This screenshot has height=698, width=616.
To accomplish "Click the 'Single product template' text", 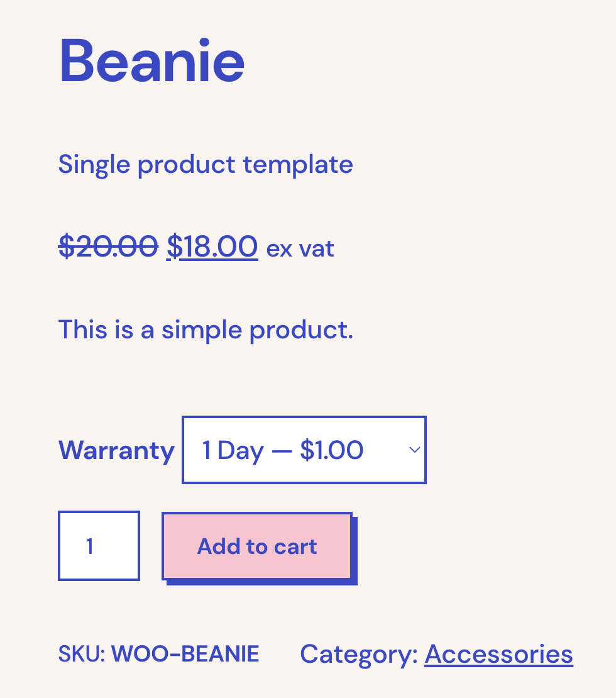I will pos(205,164).
